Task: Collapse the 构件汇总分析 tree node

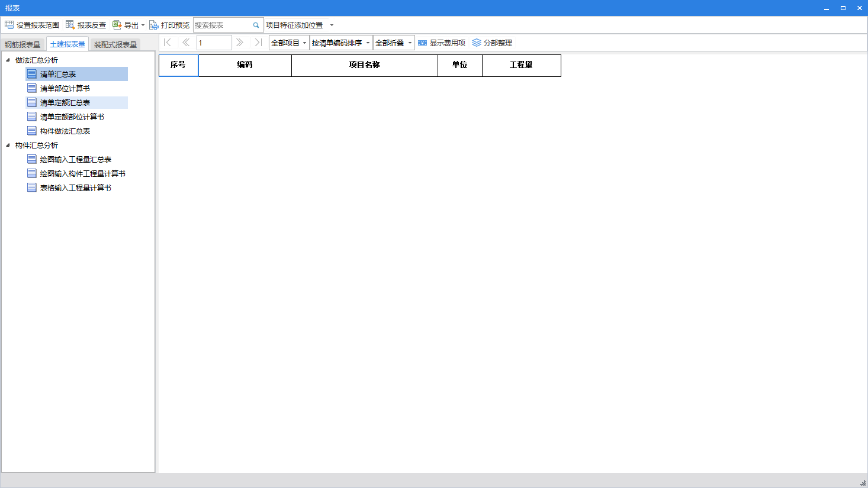Action: (8, 145)
